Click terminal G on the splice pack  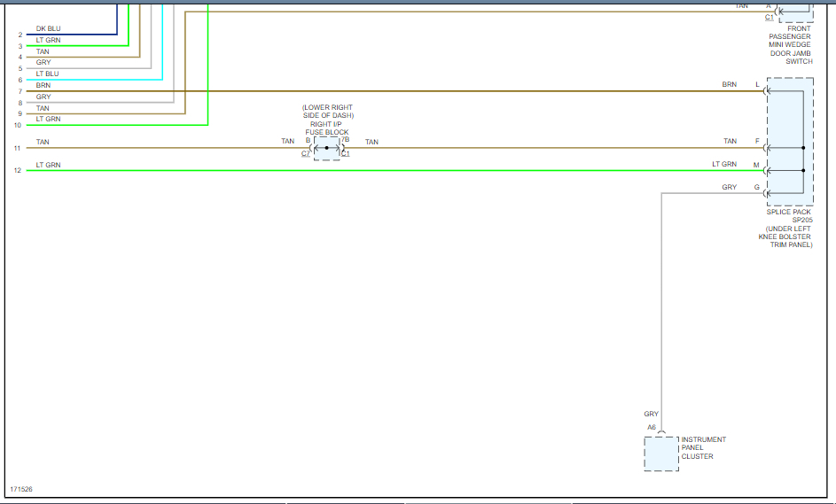756,187
